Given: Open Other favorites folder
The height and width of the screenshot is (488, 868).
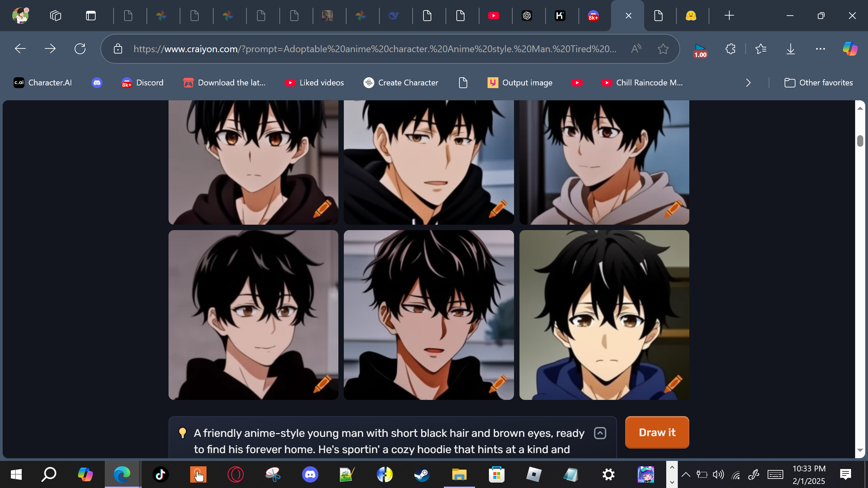Looking at the screenshot, I should [818, 83].
